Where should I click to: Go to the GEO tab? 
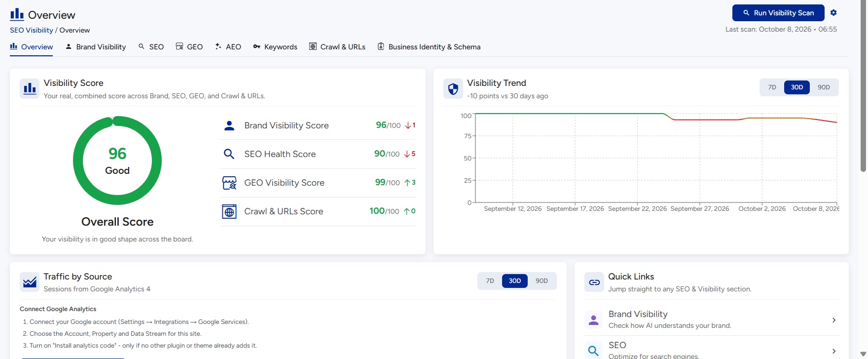[189, 47]
